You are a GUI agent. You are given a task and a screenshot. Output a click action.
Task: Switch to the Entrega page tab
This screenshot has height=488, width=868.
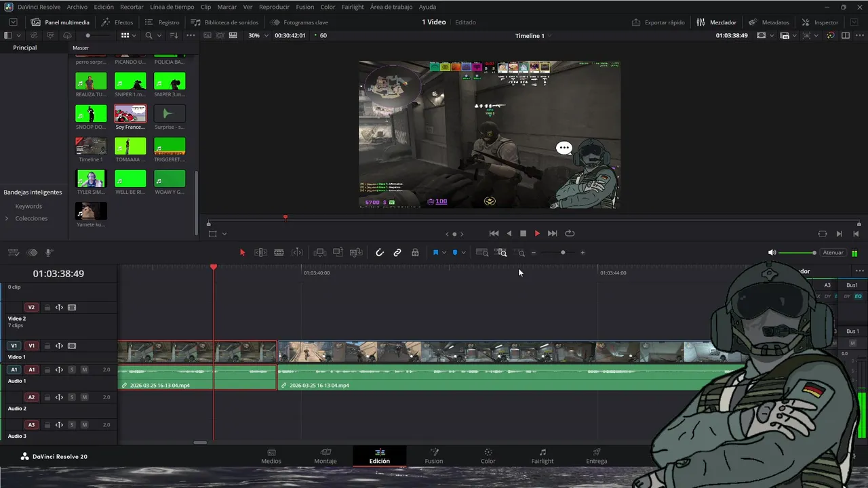(597, 456)
